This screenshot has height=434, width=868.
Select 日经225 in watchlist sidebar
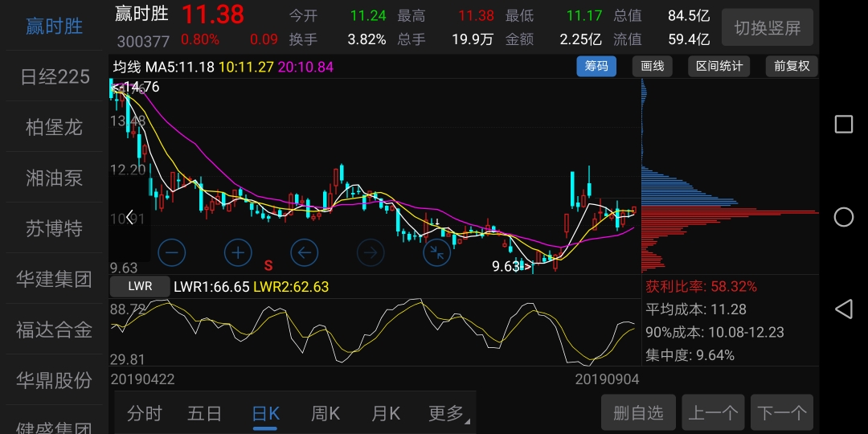coord(55,76)
